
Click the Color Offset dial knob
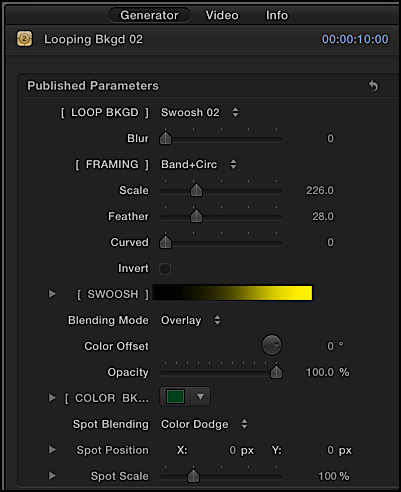[272, 345]
